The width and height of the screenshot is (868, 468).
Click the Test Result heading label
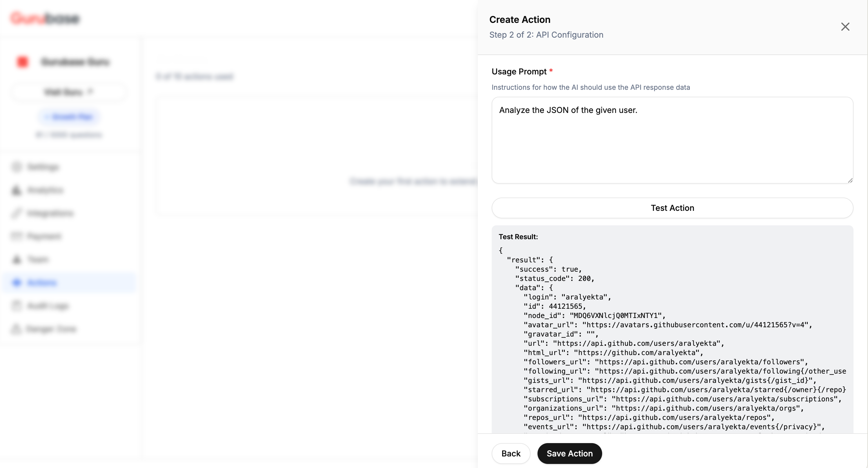pyautogui.click(x=518, y=237)
